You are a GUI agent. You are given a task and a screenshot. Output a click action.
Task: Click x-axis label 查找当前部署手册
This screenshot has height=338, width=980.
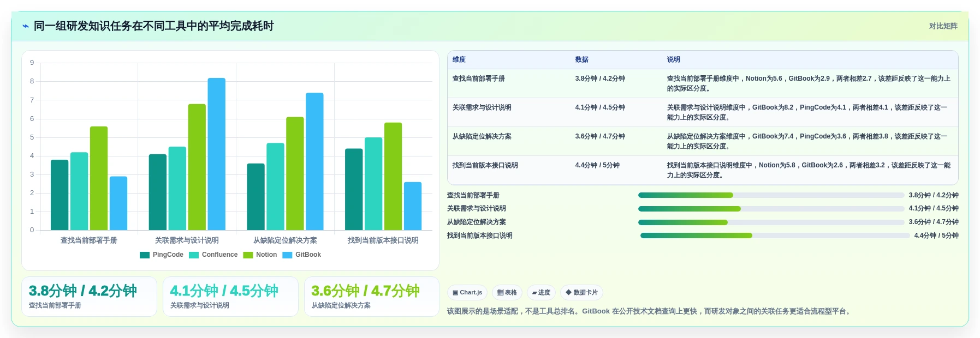89,240
